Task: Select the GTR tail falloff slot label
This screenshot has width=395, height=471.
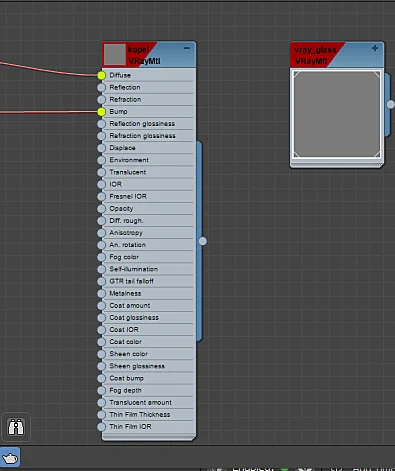Action: pos(131,281)
